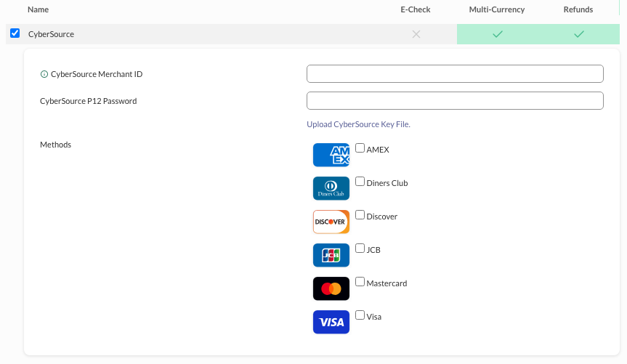This screenshot has height=364, width=627.
Task: Click the Mastercard logo icon
Action: tap(331, 288)
